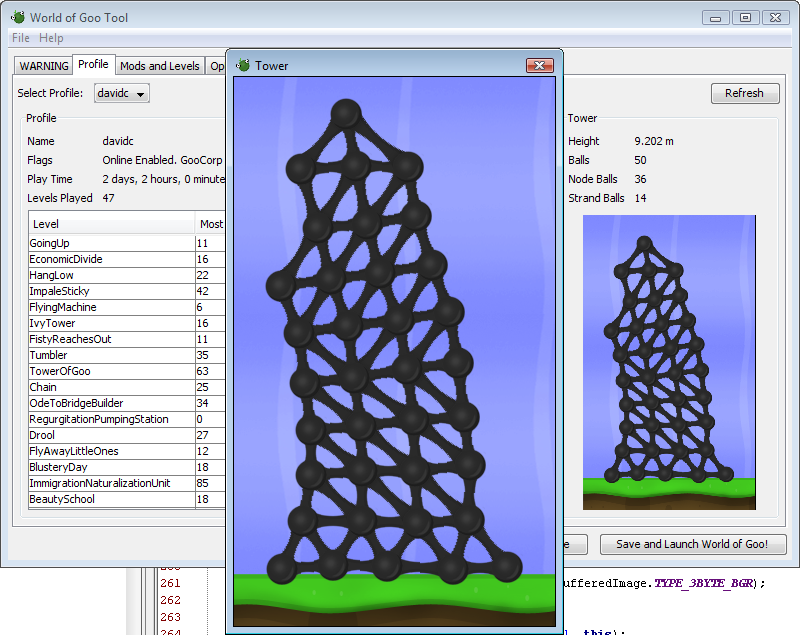The image size is (800, 635).
Task: Minimize the World of Goo Tool window
Action: [715, 18]
